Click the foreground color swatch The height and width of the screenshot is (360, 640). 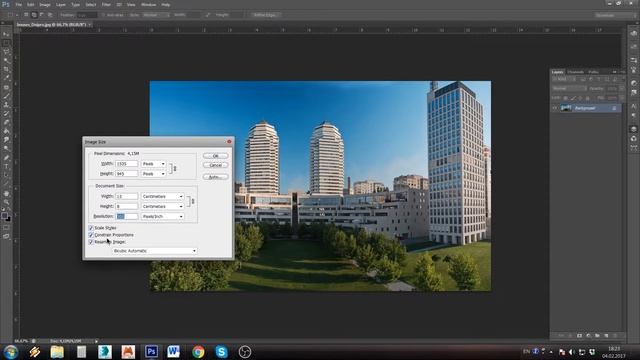click(x=4, y=215)
